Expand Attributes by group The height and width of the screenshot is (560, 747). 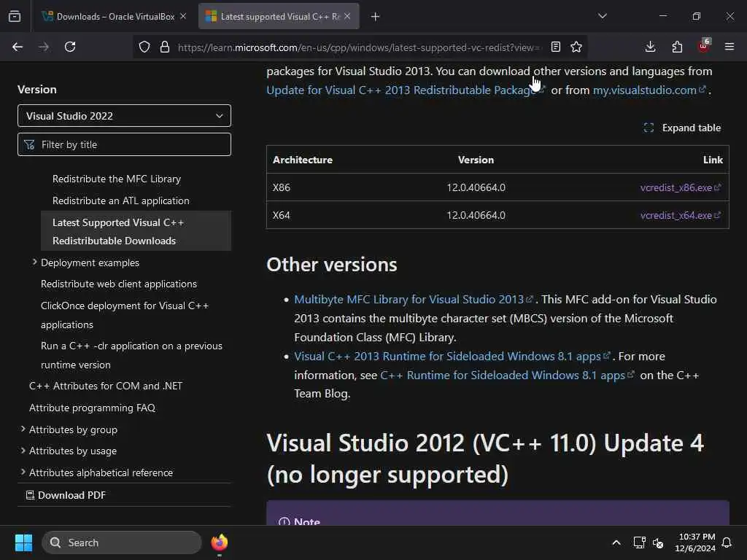point(23,429)
